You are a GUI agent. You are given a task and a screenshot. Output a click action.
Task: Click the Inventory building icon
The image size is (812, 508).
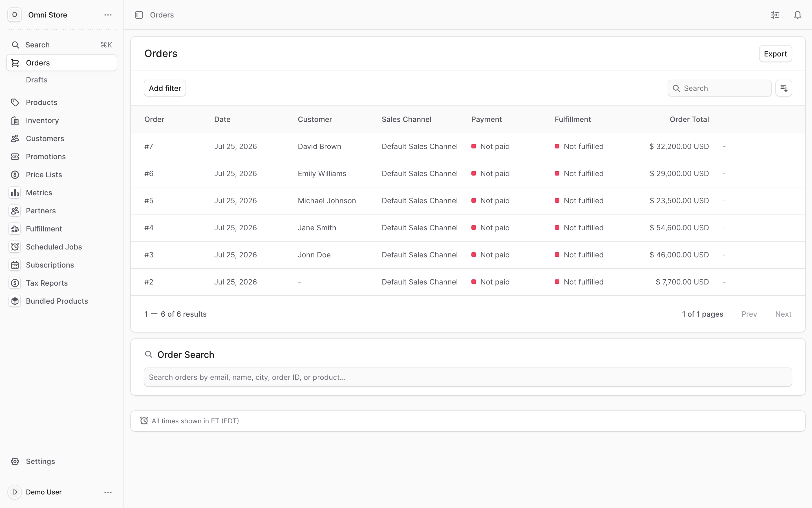point(15,121)
